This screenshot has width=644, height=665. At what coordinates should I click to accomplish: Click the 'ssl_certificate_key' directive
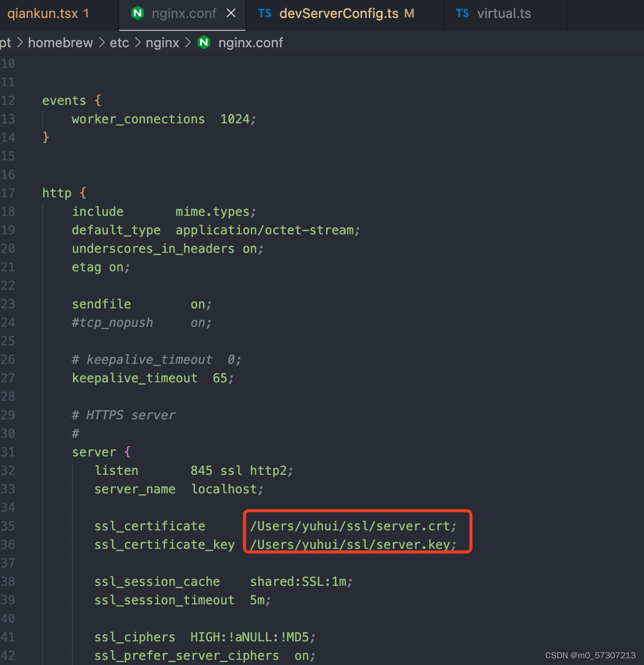click(x=164, y=545)
